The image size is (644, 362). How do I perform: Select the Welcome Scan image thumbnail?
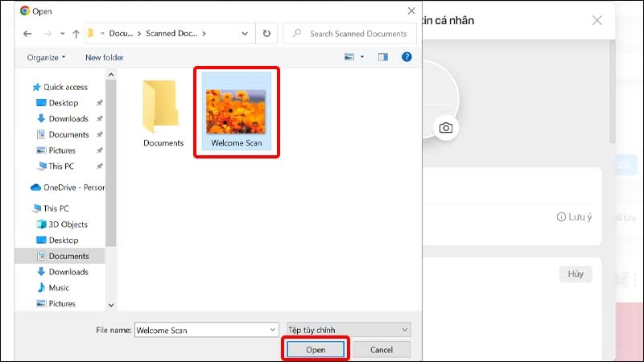tap(236, 112)
